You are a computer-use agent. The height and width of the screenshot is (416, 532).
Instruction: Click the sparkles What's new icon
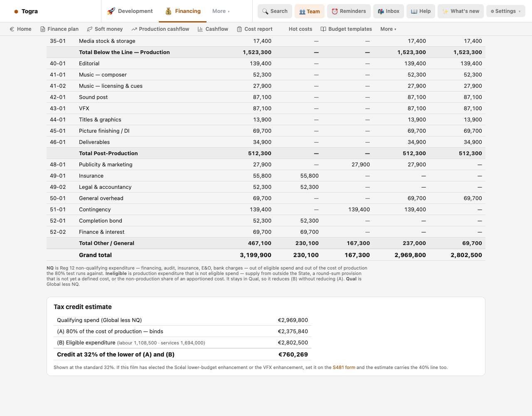click(x=445, y=11)
